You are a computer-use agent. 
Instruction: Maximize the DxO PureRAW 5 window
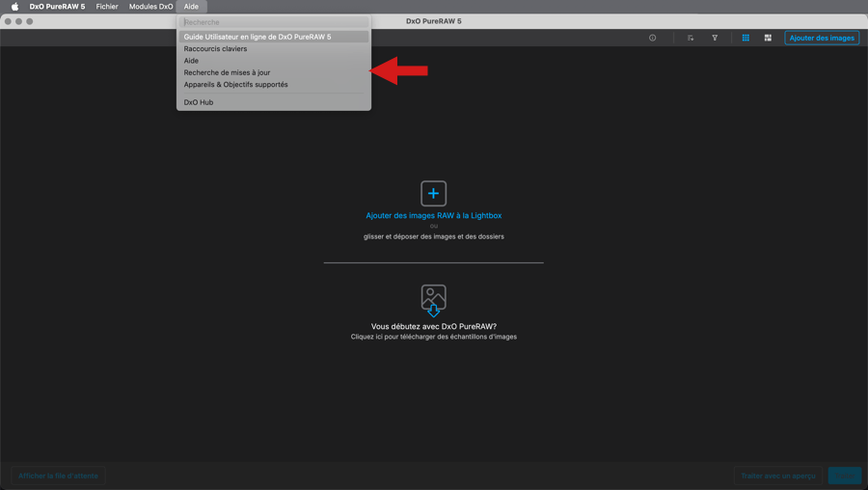coord(29,21)
